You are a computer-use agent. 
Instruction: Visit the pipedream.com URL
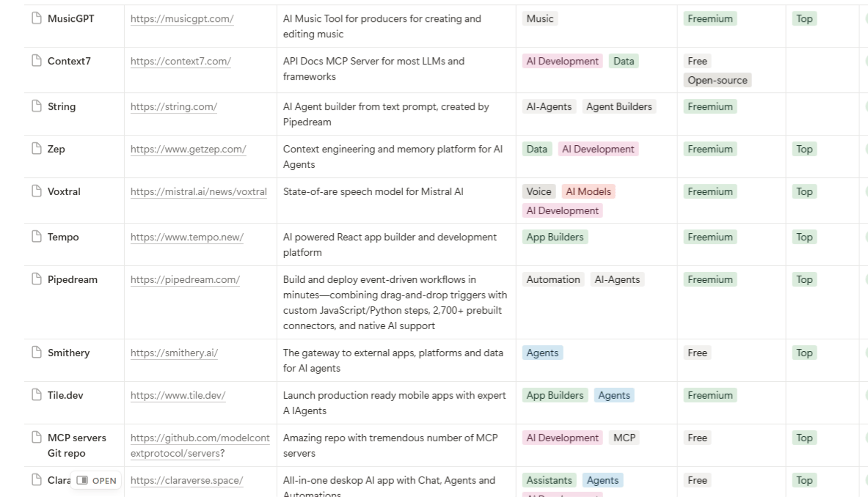pyautogui.click(x=185, y=280)
